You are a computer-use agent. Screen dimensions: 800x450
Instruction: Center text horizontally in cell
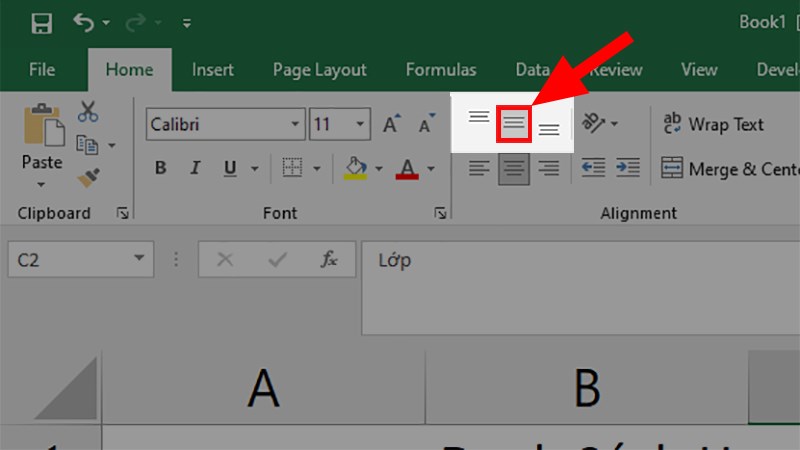click(514, 169)
